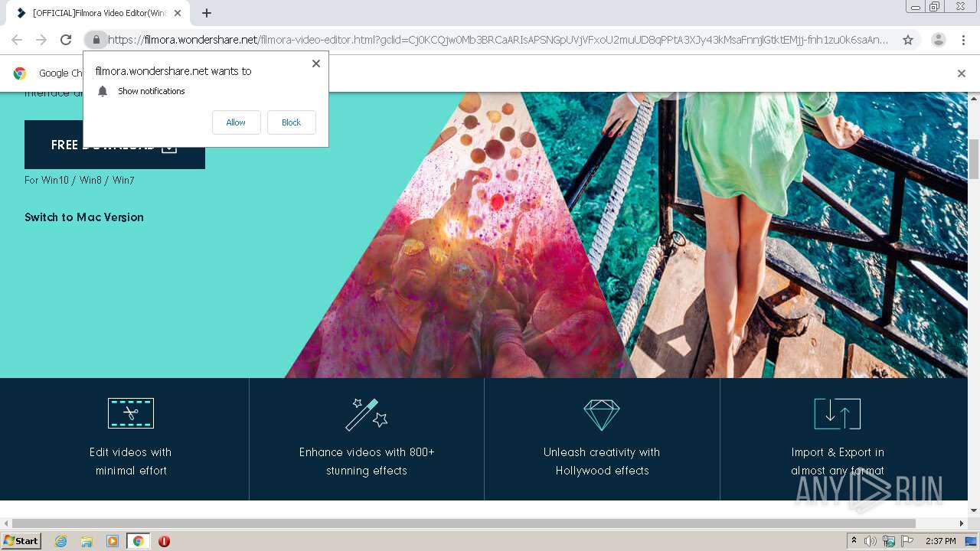
Task: Click 'For Win10 / Win8 / Win7' text
Action: coord(80,181)
